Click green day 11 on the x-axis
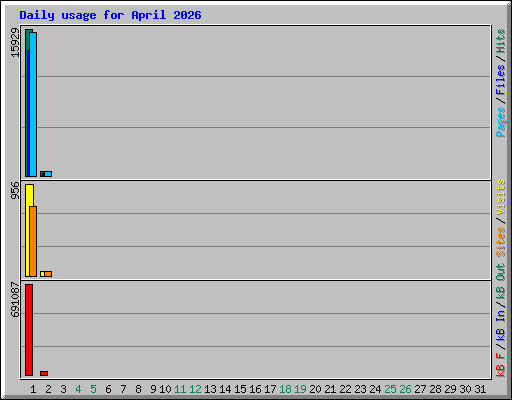512x400 pixels. click(x=180, y=389)
